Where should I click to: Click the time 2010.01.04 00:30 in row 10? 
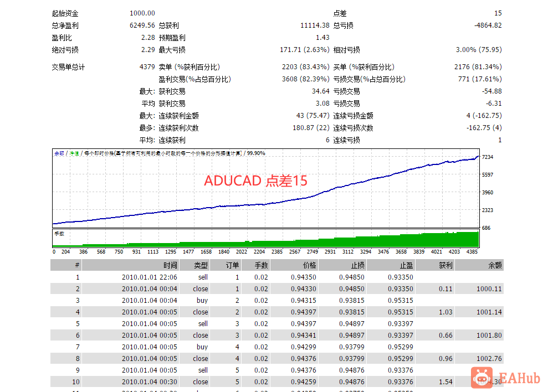150,382
